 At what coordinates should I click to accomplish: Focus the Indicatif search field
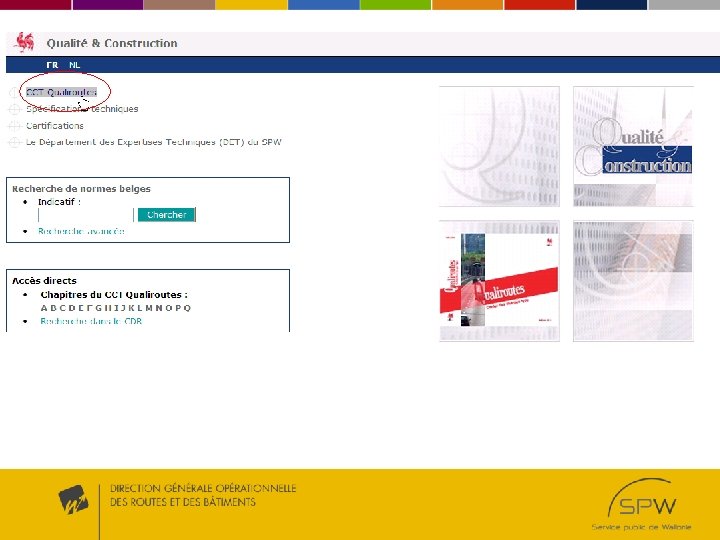tap(86, 215)
